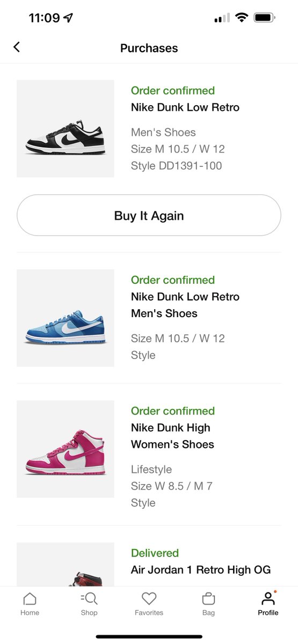Tap the Buy It Again button
Screen dimensions: 298x644
(x=149, y=215)
